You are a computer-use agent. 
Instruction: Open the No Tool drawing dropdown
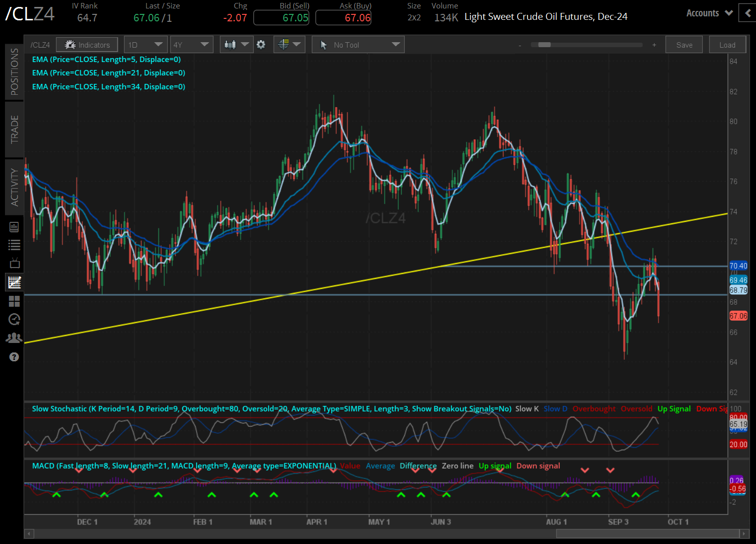click(358, 45)
